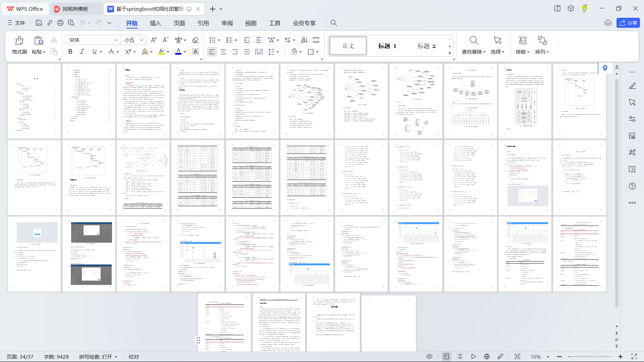Click the save icon in quick toolbar
Image resolution: width=644 pixels, height=362 pixels.
[39, 23]
